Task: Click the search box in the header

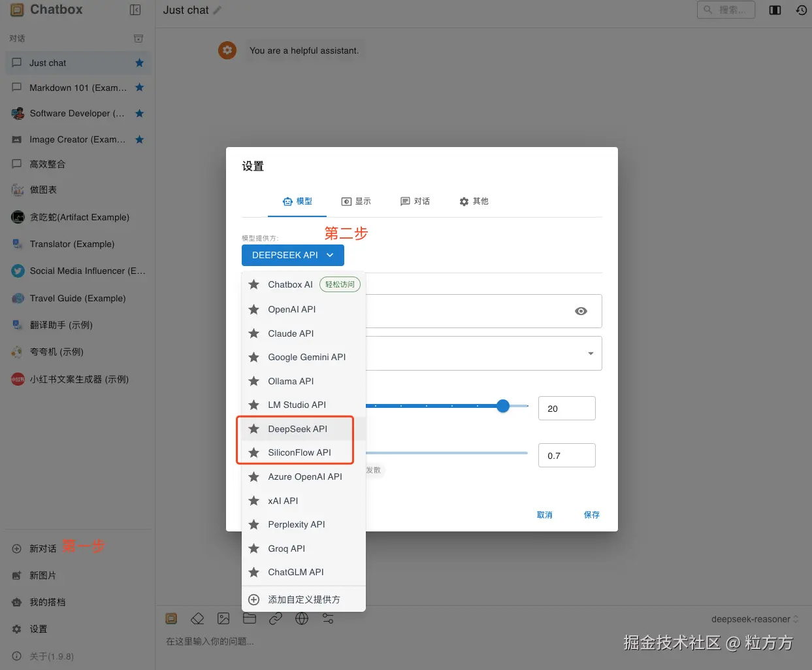Action: tap(726, 10)
